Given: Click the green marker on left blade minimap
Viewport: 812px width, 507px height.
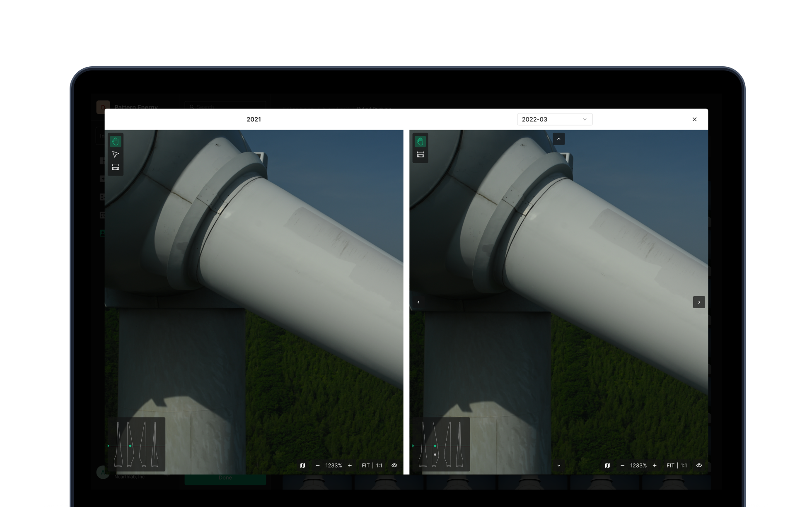Looking at the screenshot, I should tap(130, 446).
